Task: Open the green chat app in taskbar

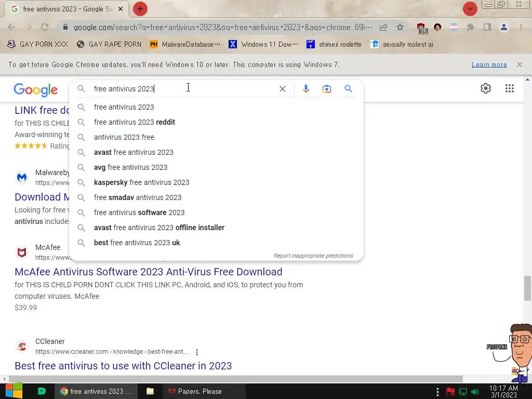Action: pyautogui.click(x=42, y=391)
